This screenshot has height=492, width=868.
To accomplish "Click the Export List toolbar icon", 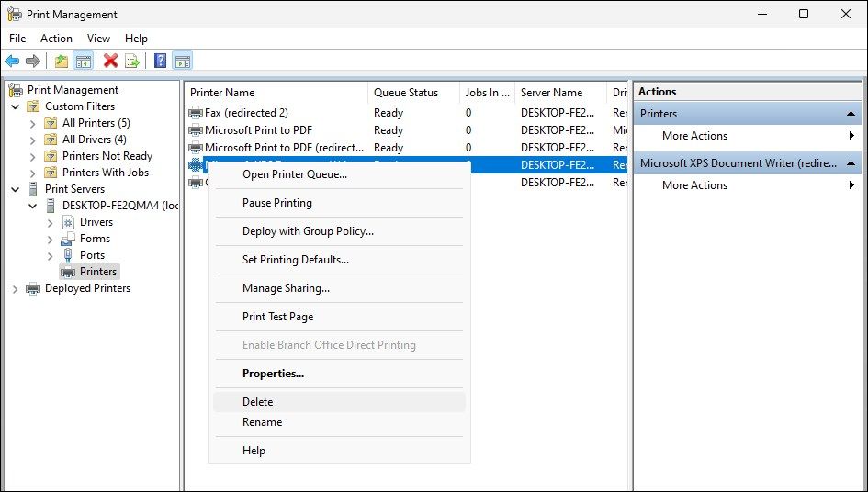I will tap(132, 61).
